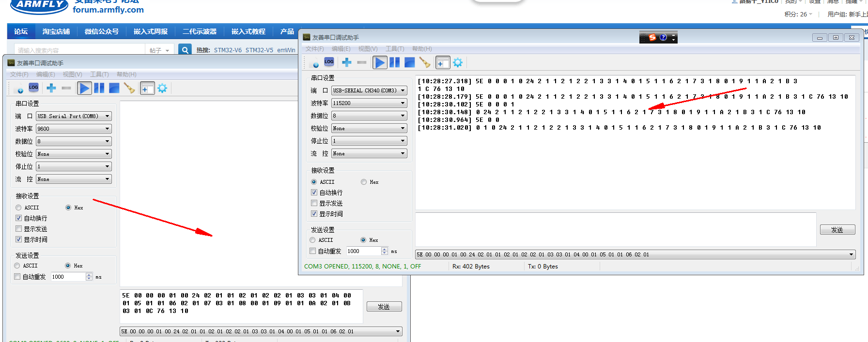Click the new file icon in COM3 window toolbar
Viewport: 868px width, 342px height.
[x=315, y=63]
